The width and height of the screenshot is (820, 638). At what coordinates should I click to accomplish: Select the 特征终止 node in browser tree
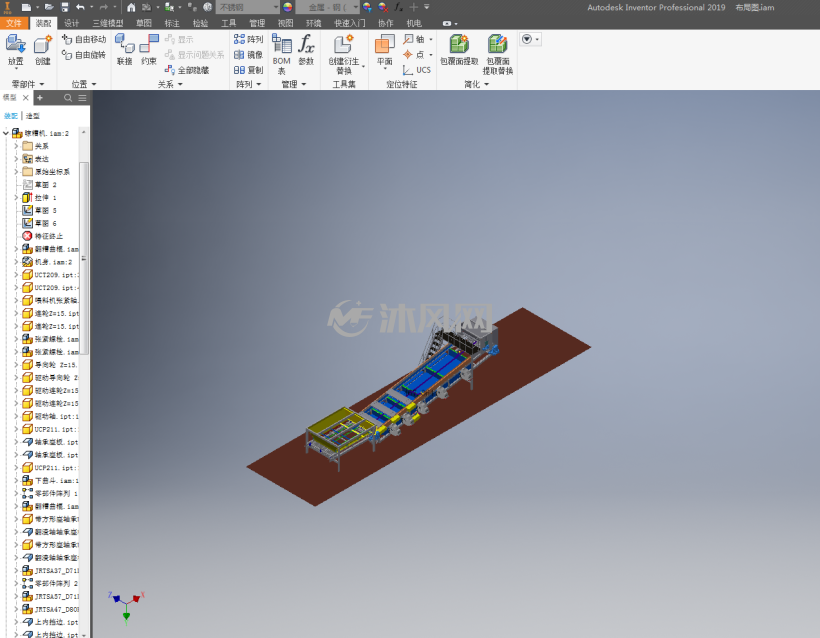(42, 236)
